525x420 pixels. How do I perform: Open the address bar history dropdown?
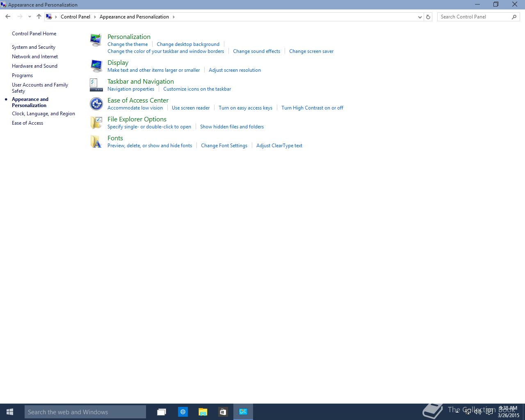[x=420, y=17]
